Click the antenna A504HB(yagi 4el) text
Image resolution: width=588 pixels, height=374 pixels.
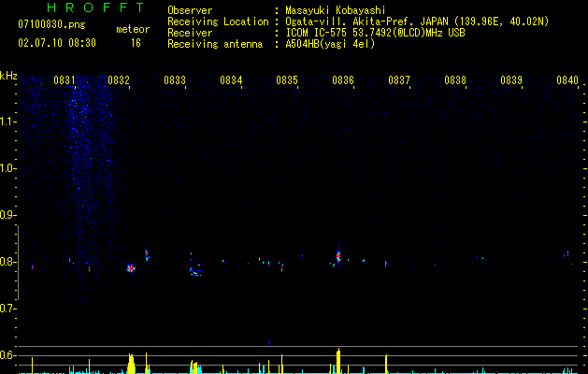[330, 44]
